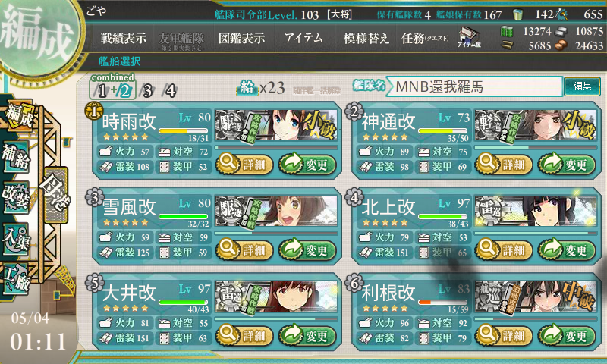Open the 図鑑表示 encyclopedia menu
This screenshot has width=607, height=364.
coord(241,38)
